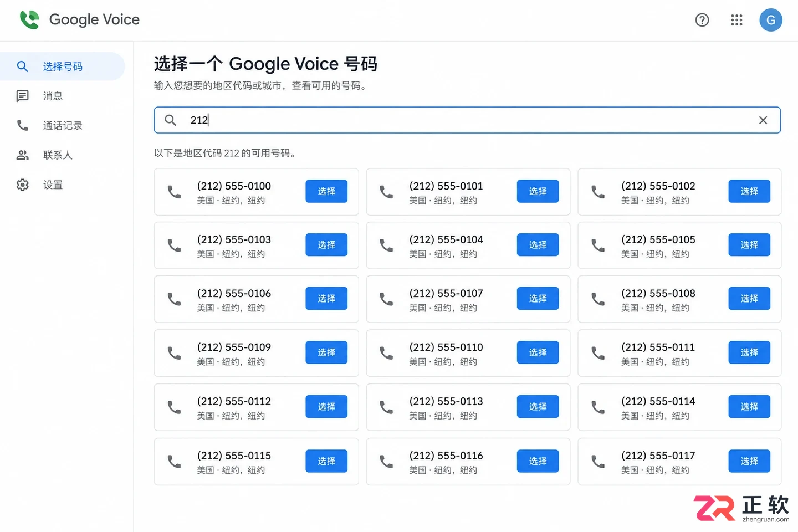Focus the area code search field containing 212
The height and width of the screenshot is (532, 798).
pos(467,120)
